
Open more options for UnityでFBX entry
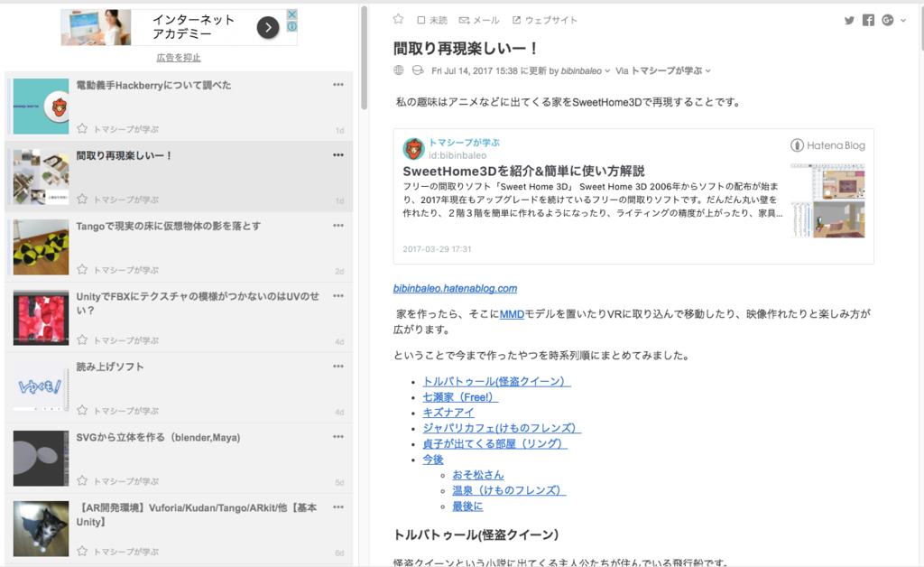click(338, 296)
